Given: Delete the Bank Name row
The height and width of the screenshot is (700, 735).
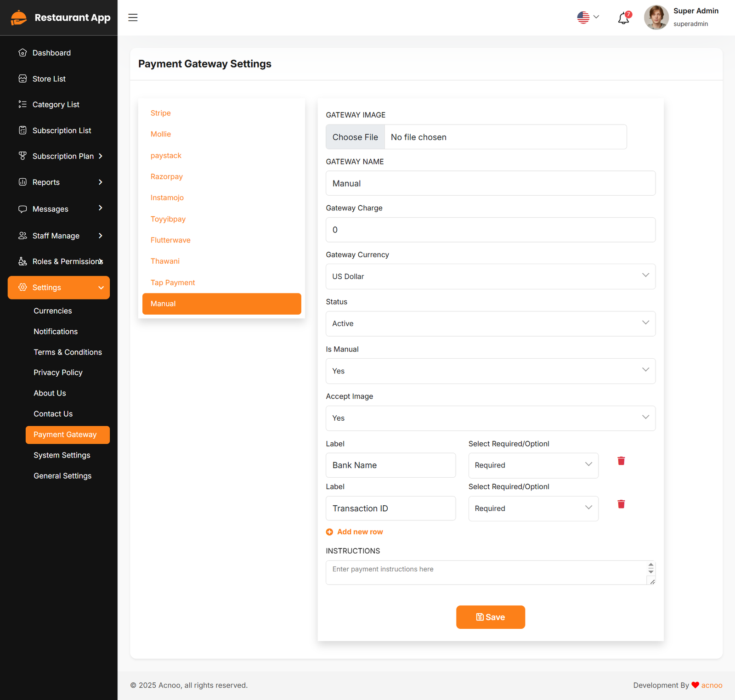Looking at the screenshot, I should click(x=621, y=461).
